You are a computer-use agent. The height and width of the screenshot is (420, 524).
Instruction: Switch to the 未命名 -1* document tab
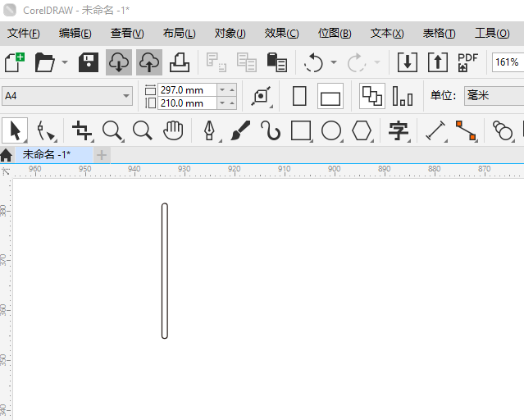(x=53, y=155)
